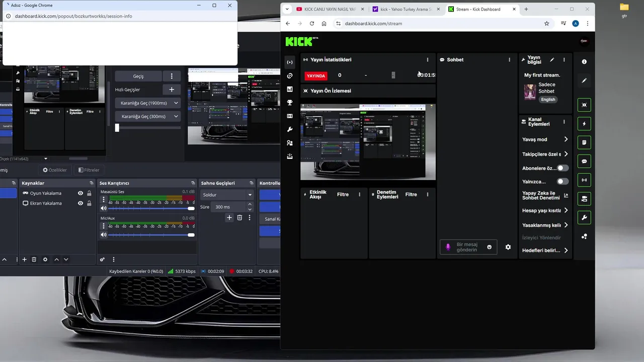Mute the Mic/Aux channel speaker icon
This screenshot has width=644, height=362.
point(104,235)
